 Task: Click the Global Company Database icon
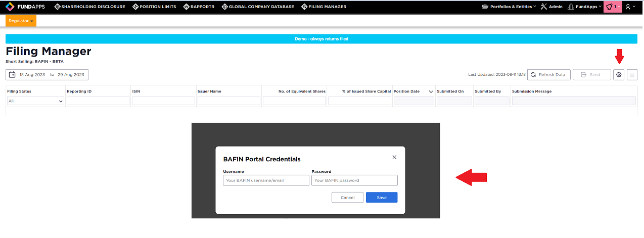[224, 7]
